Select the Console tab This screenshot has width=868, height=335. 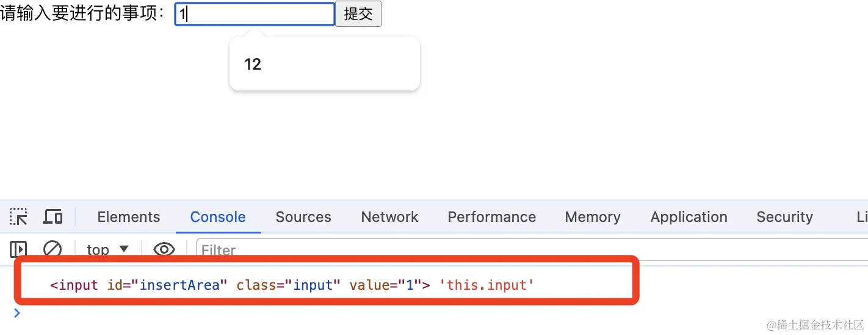click(x=218, y=217)
